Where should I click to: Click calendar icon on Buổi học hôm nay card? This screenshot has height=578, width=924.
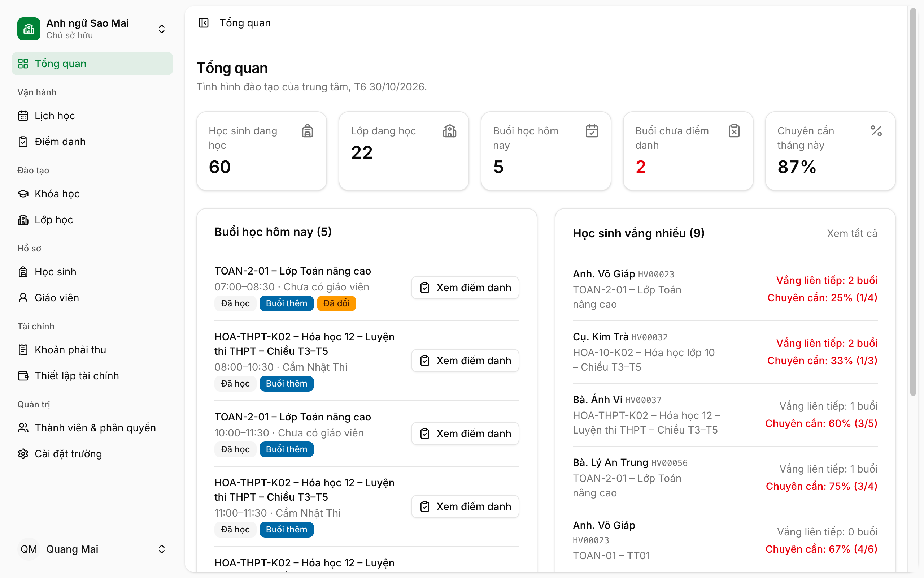pos(592,131)
